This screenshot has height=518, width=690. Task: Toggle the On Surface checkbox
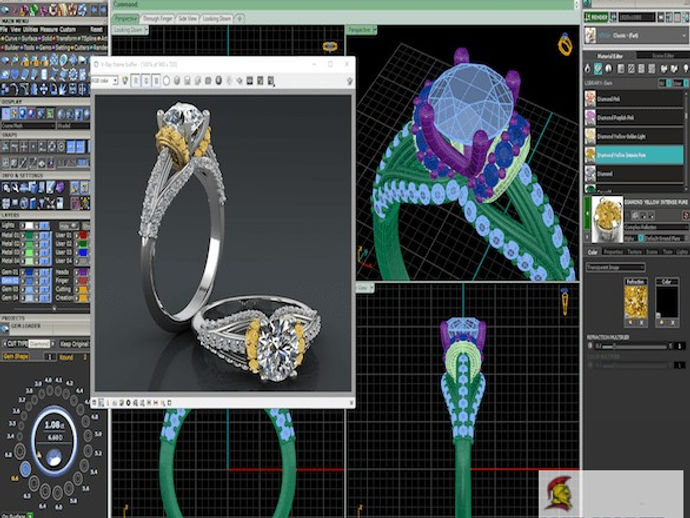point(30,515)
